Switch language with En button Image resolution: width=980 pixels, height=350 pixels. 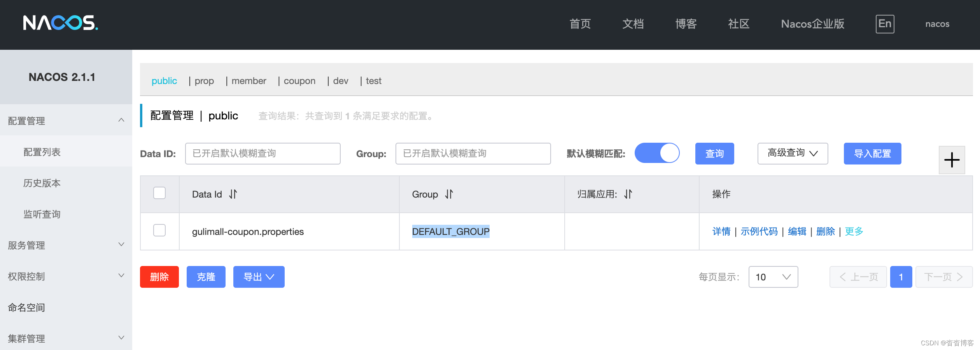pos(885,24)
